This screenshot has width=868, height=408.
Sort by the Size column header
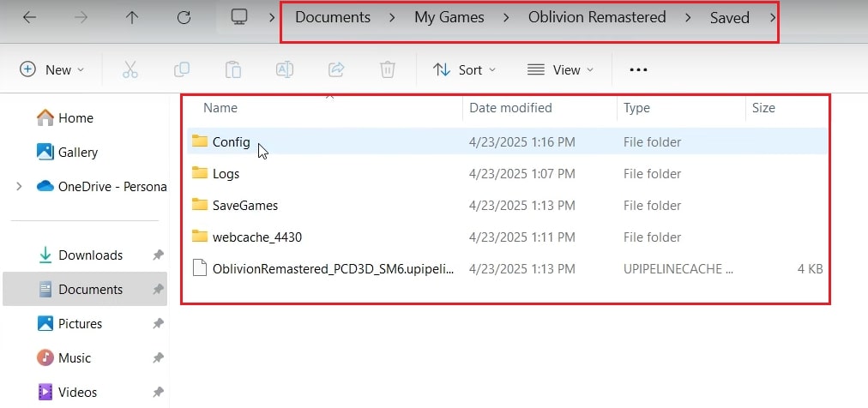[763, 108]
